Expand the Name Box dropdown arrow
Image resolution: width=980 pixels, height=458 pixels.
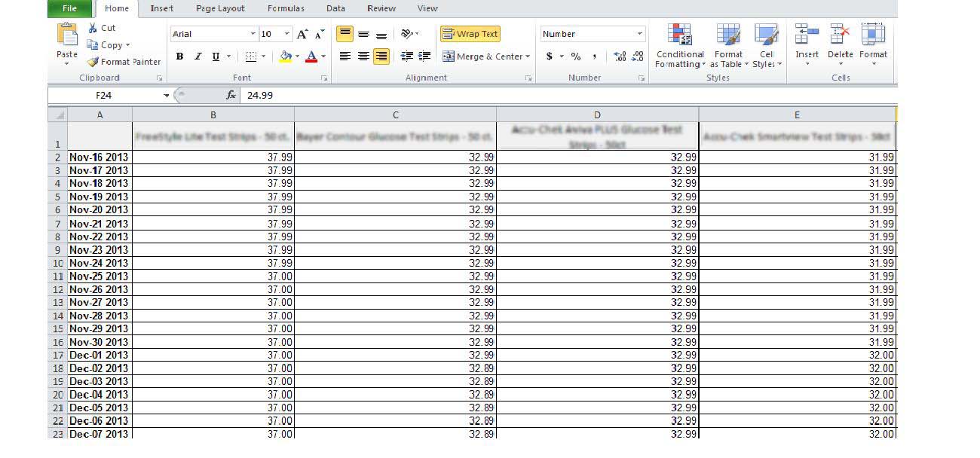pos(167,96)
